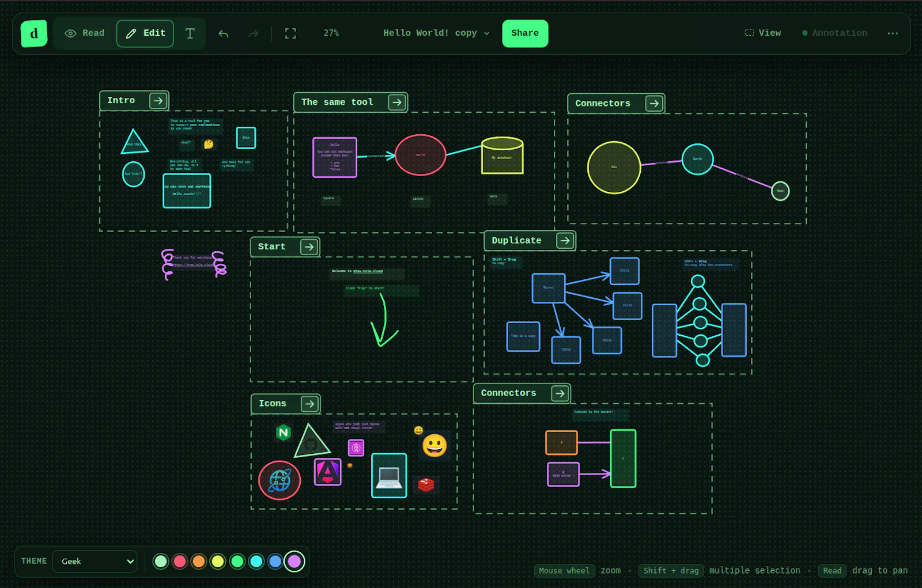Select the small Moon circle
Viewport: 922px width, 588px height.
[x=780, y=191]
